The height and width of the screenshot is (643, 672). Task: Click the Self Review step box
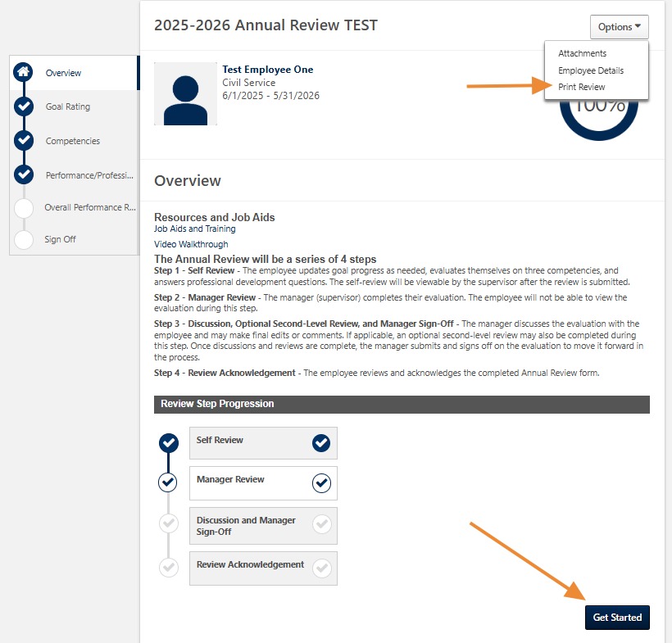coord(263,443)
